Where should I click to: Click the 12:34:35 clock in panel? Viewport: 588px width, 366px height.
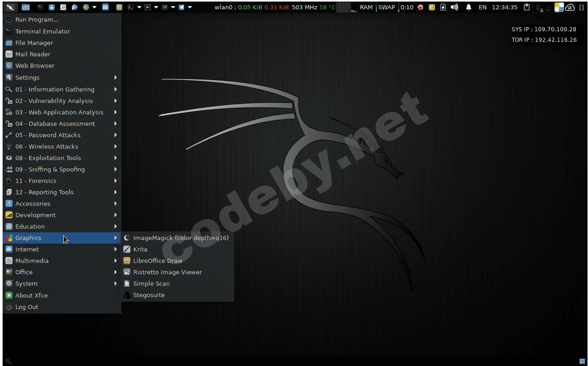click(505, 7)
